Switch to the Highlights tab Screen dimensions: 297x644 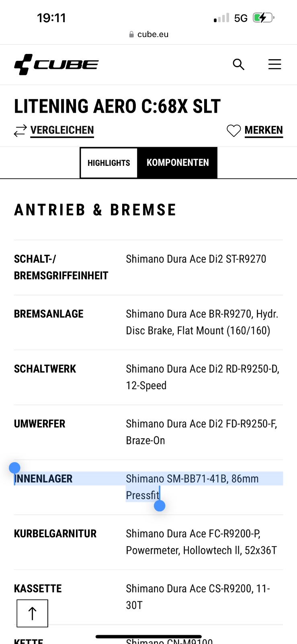(109, 163)
